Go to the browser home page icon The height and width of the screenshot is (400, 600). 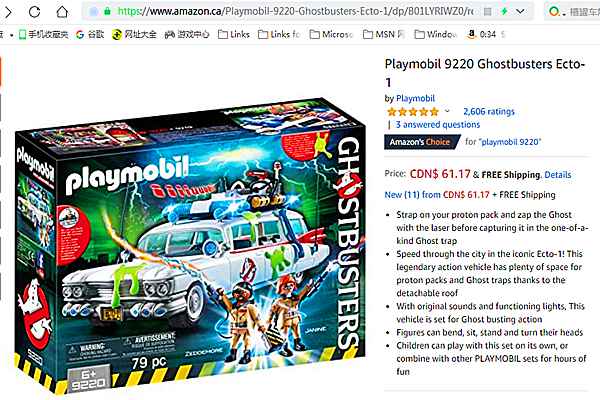coord(62,12)
